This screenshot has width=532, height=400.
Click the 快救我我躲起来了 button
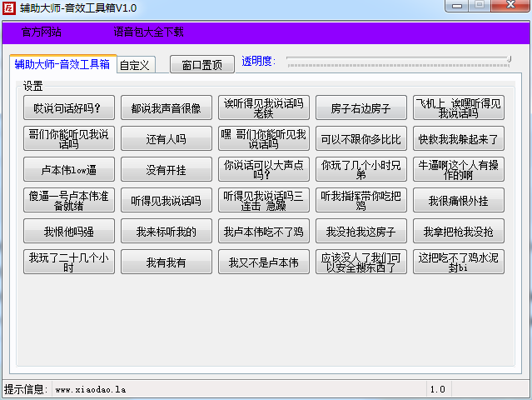click(x=459, y=139)
